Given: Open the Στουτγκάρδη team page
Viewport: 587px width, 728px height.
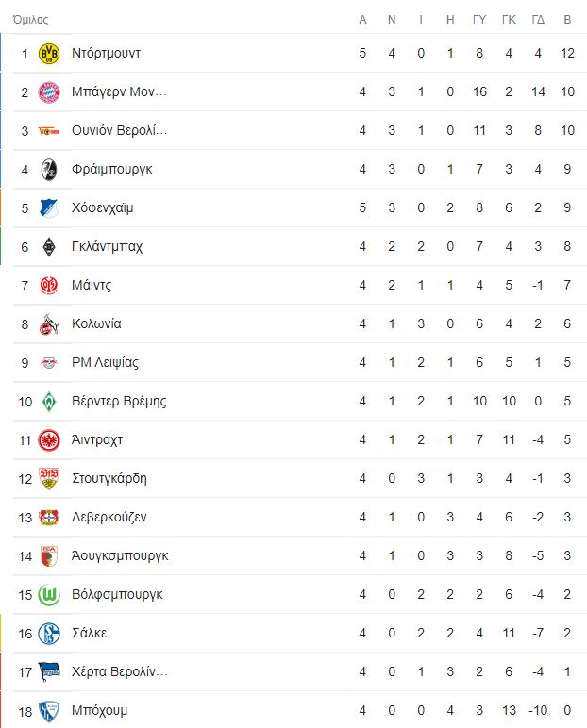Looking at the screenshot, I should (x=109, y=479).
